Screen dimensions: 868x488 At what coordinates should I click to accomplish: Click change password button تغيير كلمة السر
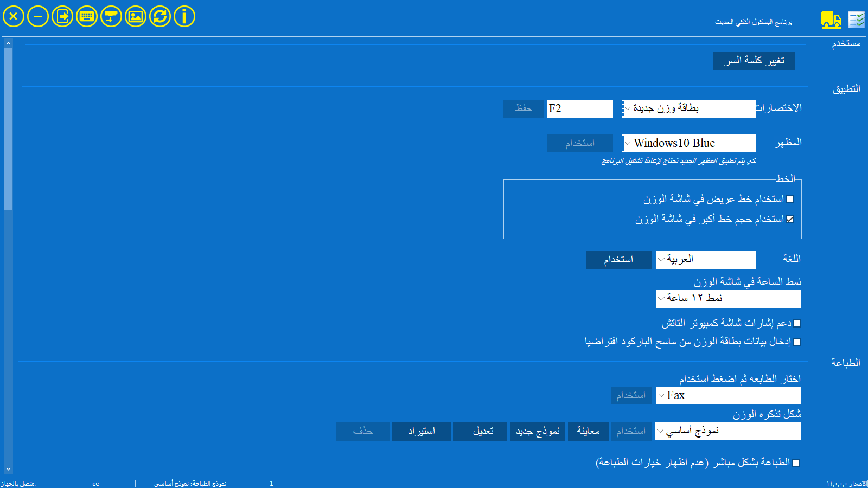click(754, 61)
